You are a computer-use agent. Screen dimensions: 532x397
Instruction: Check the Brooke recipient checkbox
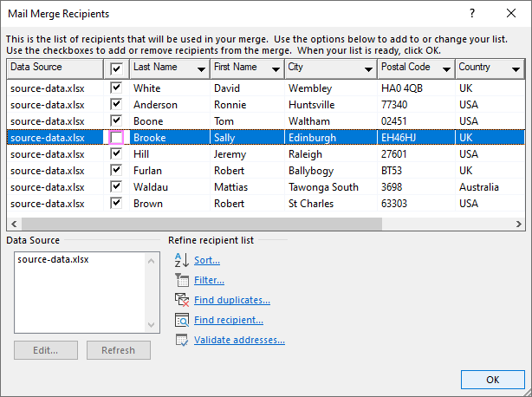click(x=116, y=138)
